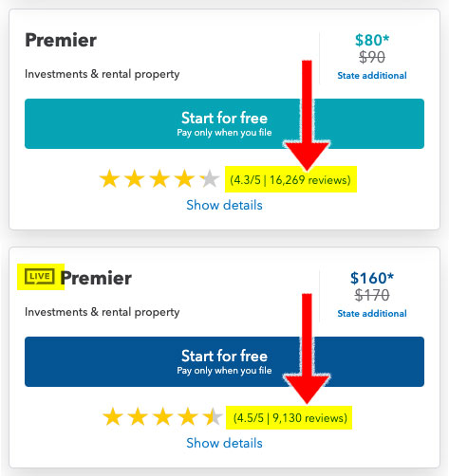Click first gold star in Live Premier rating
This screenshot has height=476, width=449.
click(x=113, y=417)
